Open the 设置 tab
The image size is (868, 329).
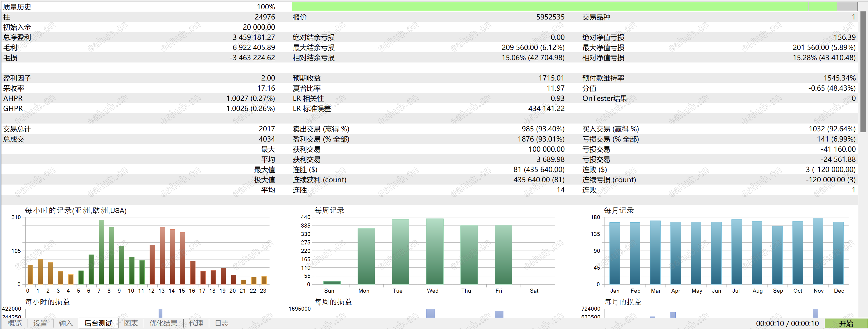point(40,323)
